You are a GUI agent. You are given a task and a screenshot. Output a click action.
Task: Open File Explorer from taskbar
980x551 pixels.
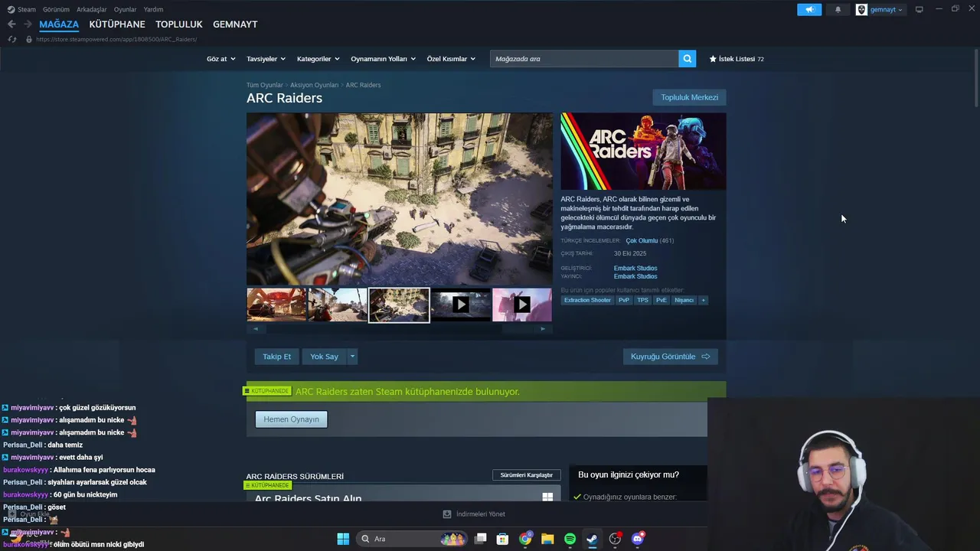(547, 539)
